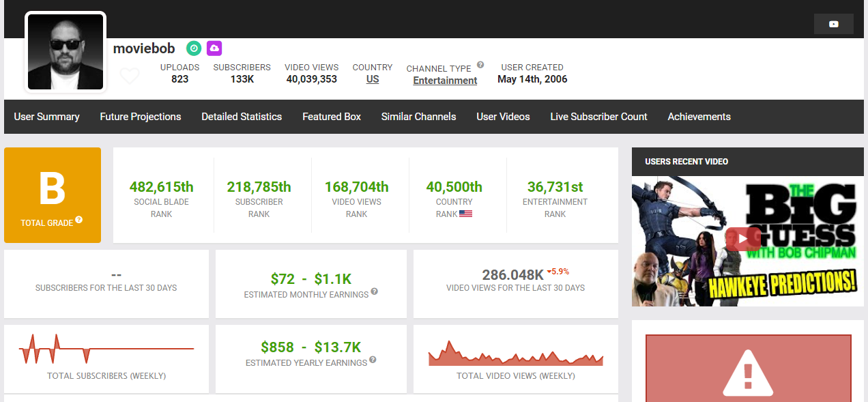Open the Detailed Statistics tab
Screen dimensions: 868x402
point(242,117)
